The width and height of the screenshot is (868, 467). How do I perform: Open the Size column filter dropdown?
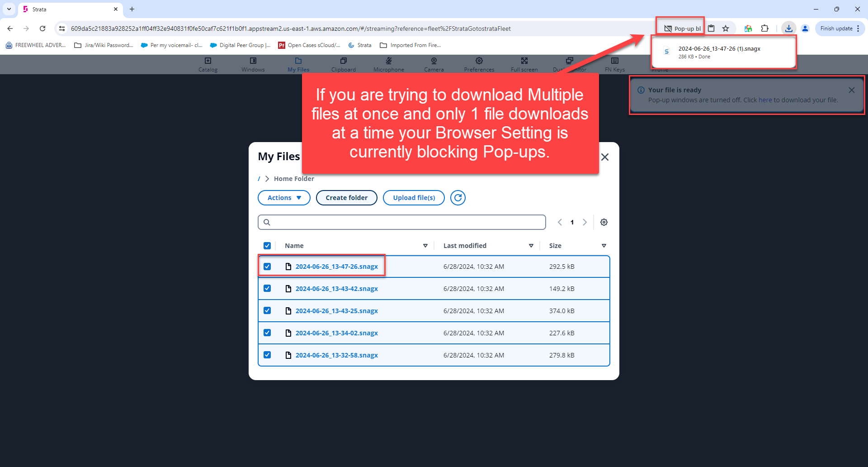tap(604, 245)
